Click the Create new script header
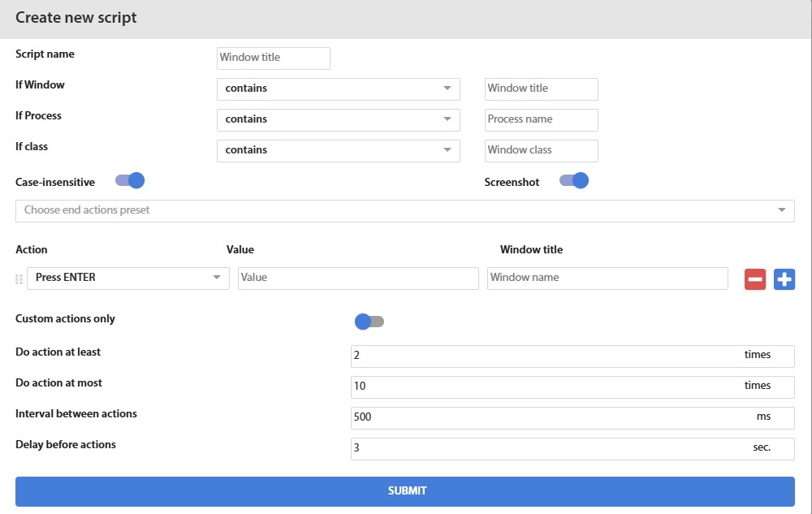812x514 pixels. point(76,17)
